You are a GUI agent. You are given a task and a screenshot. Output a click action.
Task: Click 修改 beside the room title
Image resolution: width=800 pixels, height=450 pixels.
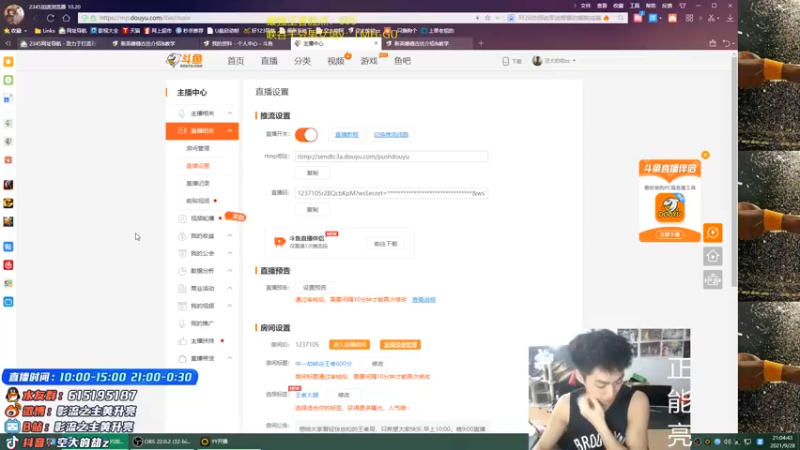tap(378, 364)
